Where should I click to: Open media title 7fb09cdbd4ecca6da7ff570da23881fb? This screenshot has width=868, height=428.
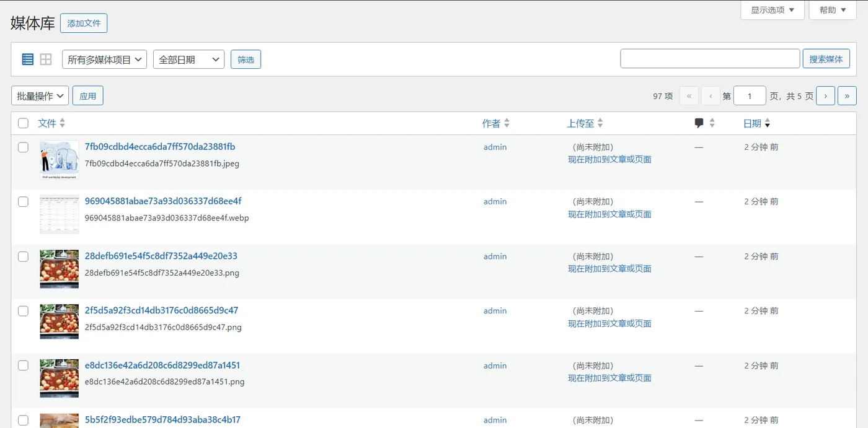pos(160,147)
